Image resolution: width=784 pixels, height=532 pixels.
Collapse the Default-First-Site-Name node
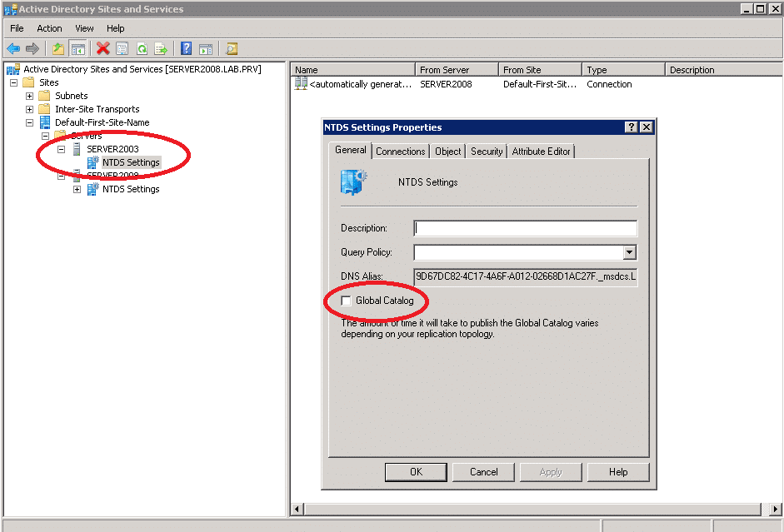click(29, 122)
